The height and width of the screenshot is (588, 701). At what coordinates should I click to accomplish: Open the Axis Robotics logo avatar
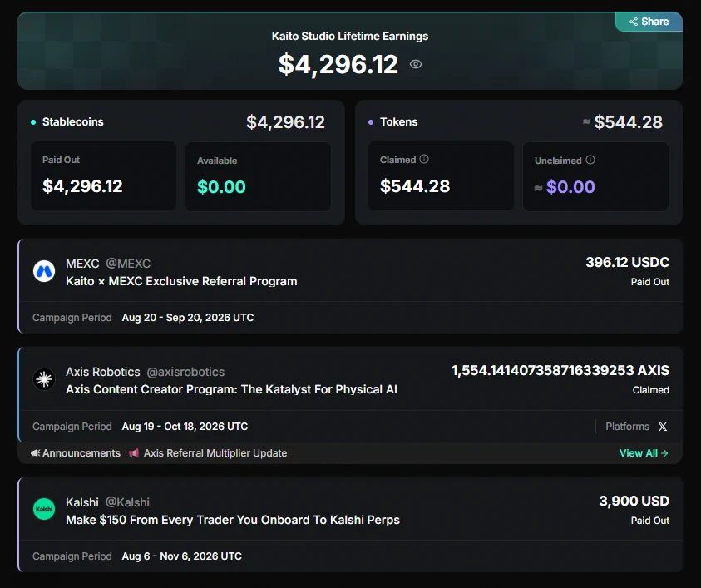pos(44,379)
